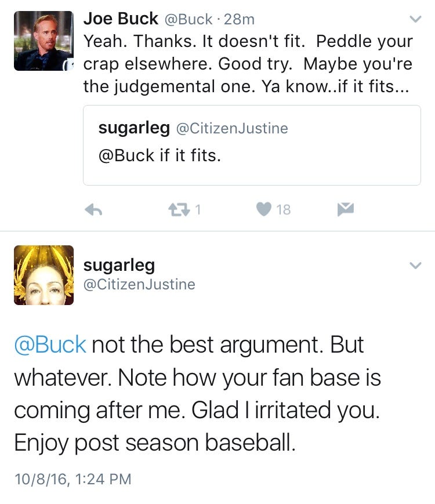Tap the @Buck mention in the quoted tweet
435x504 pixels.
pos(126,155)
